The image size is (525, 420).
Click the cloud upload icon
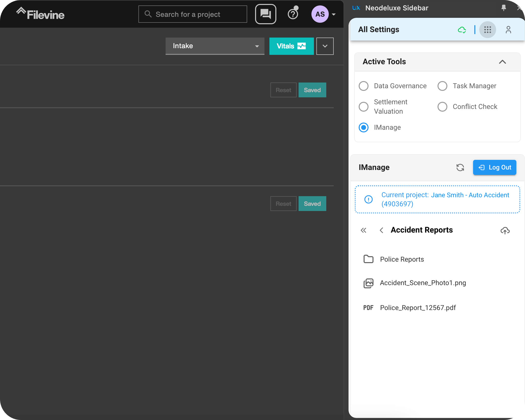click(x=505, y=231)
